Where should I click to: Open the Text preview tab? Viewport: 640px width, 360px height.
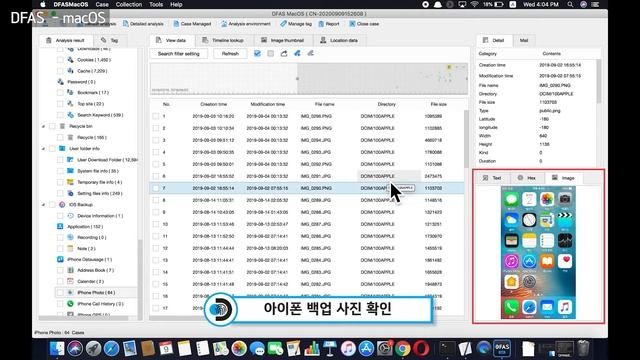click(492, 178)
